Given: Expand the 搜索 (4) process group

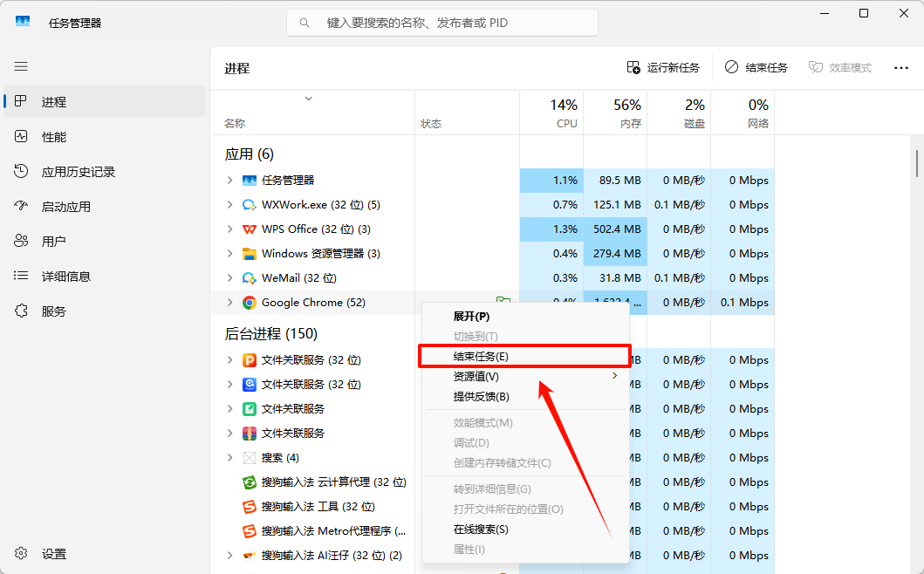Looking at the screenshot, I should 229,457.
